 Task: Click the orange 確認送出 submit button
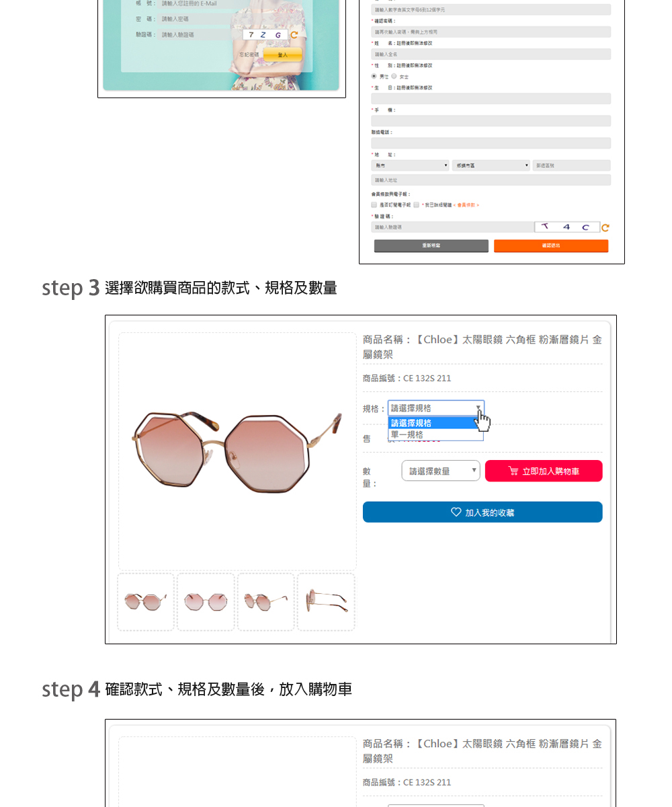(x=551, y=246)
